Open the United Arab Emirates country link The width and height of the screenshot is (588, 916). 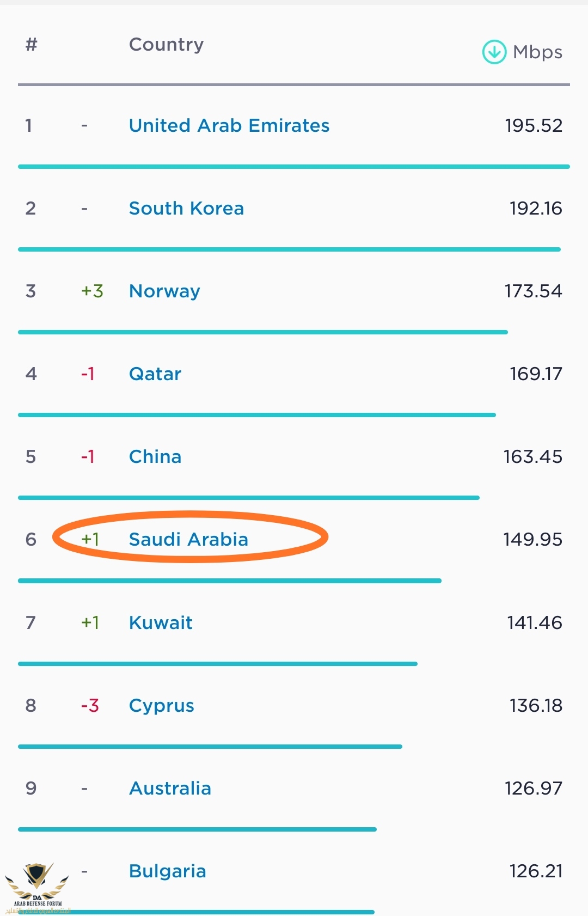click(x=229, y=126)
